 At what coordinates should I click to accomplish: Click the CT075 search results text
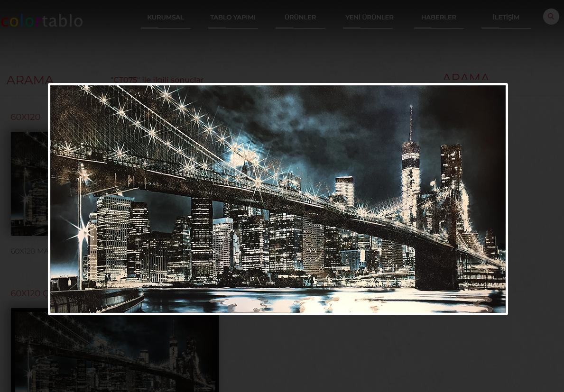click(x=157, y=80)
